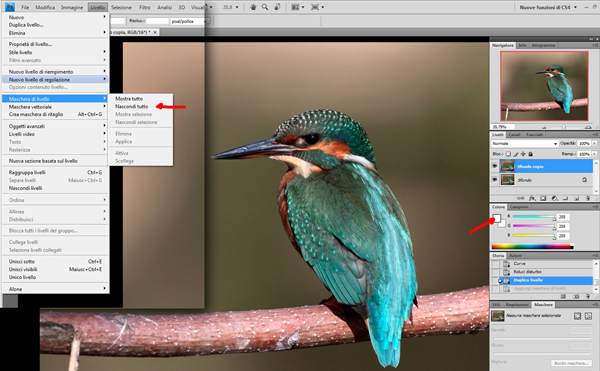Click the color spectrum ramp
This screenshot has width=600, height=371.
532,246
